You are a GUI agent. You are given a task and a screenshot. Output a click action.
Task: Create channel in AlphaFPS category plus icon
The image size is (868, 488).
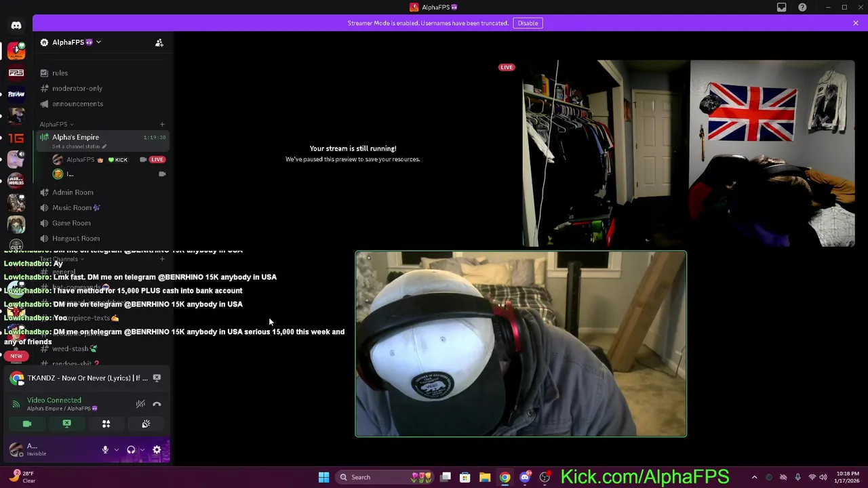[x=162, y=124]
